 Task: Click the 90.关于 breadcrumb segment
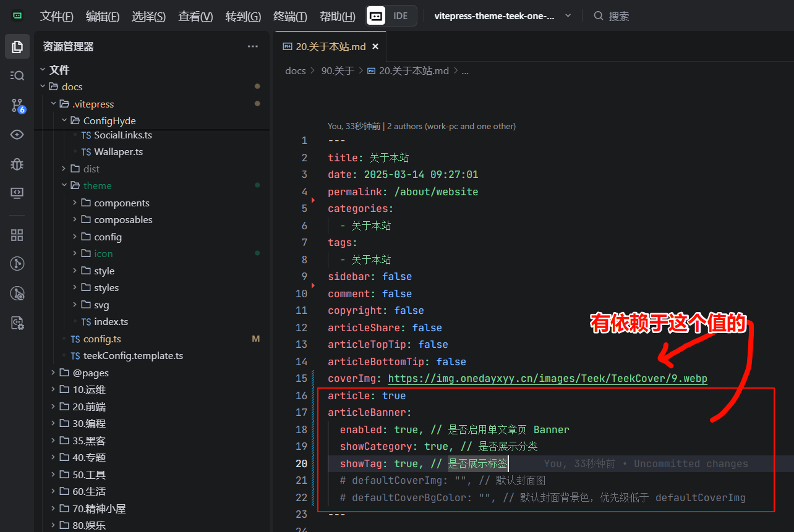tap(337, 71)
